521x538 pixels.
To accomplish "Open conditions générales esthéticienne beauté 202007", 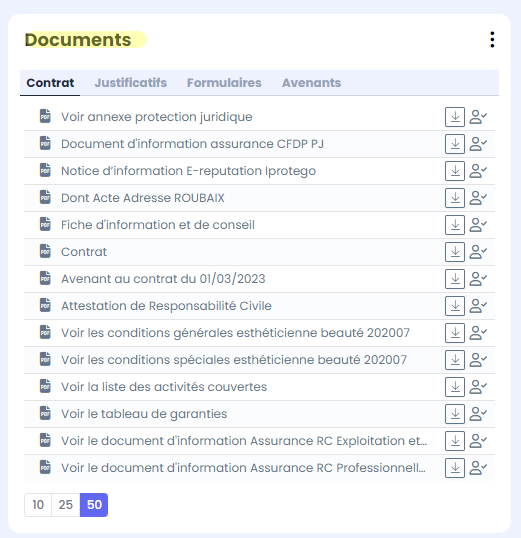I will pyautogui.click(x=235, y=333).
